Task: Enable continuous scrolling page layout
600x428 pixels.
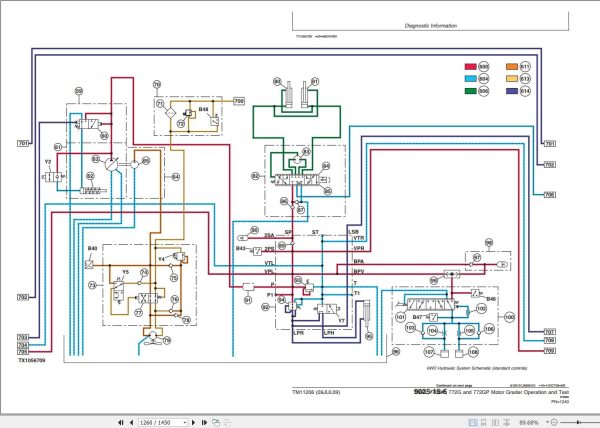Action: pos(484,423)
